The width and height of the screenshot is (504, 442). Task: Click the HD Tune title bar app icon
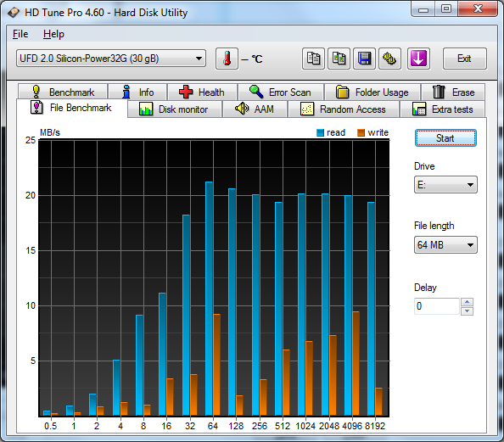click(x=14, y=13)
